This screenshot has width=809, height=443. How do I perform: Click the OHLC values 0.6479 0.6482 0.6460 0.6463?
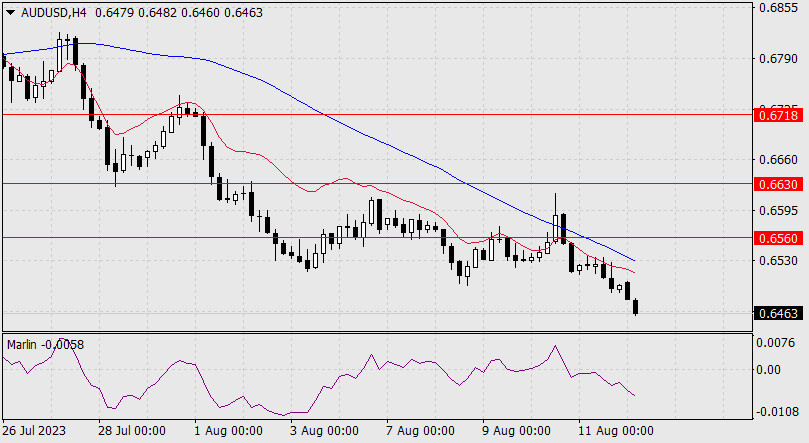[x=179, y=13]
